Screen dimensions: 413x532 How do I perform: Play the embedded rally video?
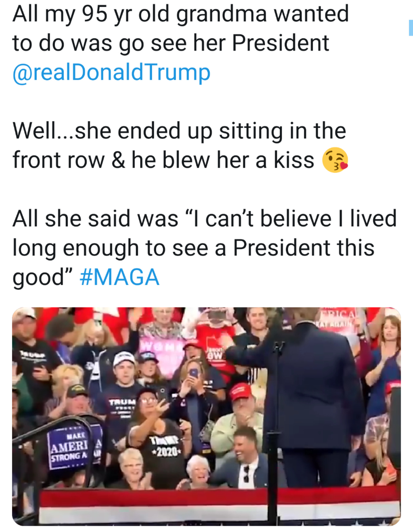[206, 416]
